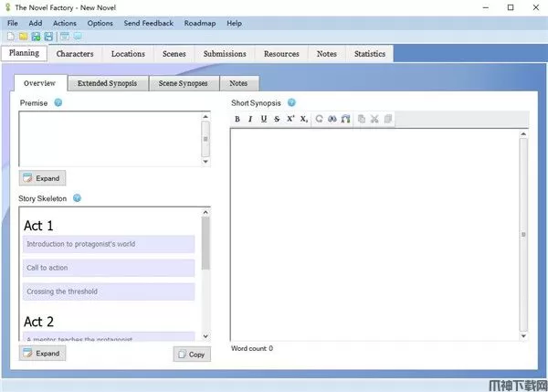This screenshot has width=548, height=392.
Task: Click inside the Premise text box
Action: [x=108, y=139]
